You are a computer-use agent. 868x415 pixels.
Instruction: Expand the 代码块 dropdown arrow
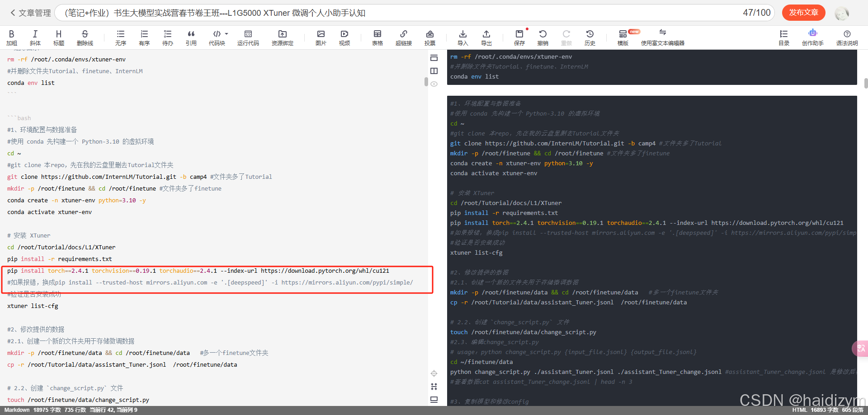(x=226, y=34)
